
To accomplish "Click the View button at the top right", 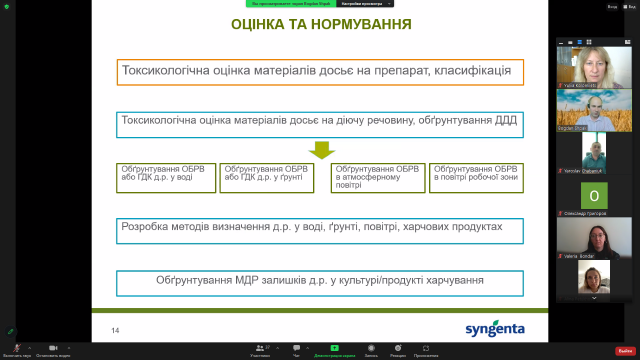I will [629, 7].
